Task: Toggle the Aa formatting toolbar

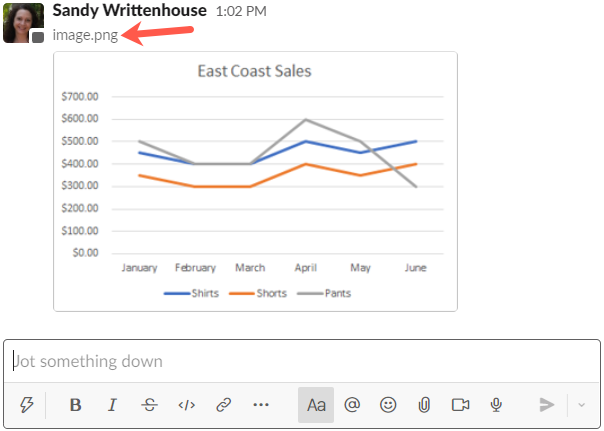Action: pos(316,405)
